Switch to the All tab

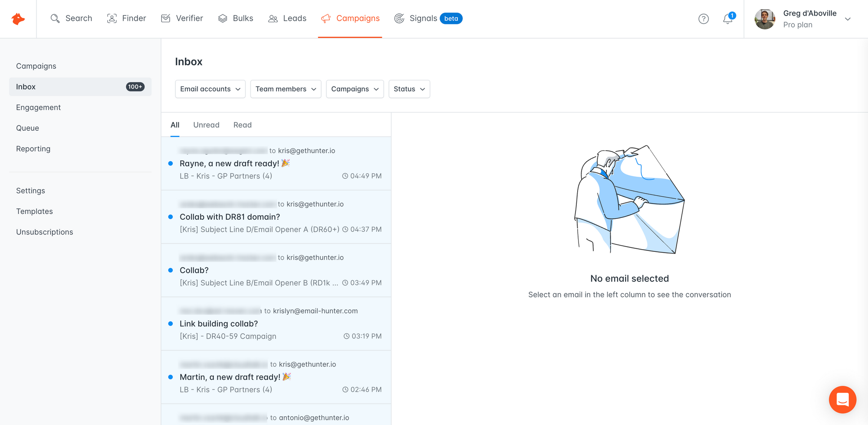175,125
